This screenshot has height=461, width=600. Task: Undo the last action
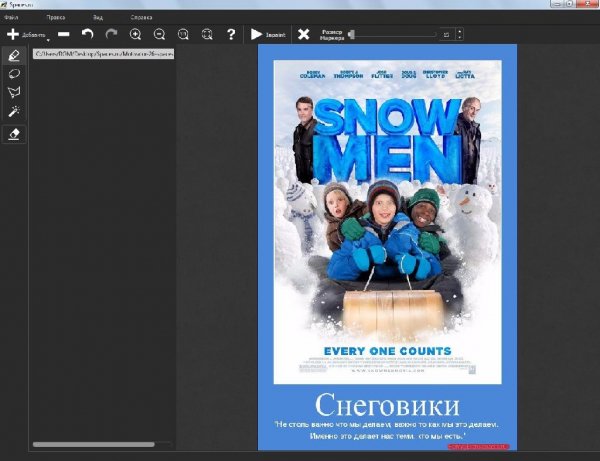(88, 34)
